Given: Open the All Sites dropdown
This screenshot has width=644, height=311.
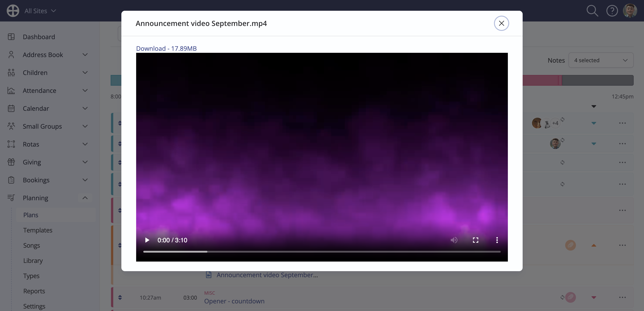Looking at the screenshot, I should pyautogui.click(x=40, y=11).
